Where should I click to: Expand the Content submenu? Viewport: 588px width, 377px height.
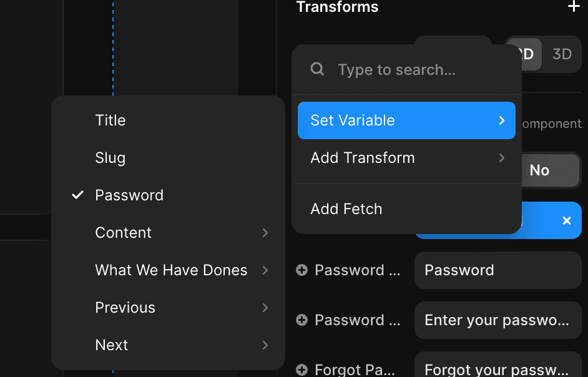pyautogui.click(x=168, y=233)
